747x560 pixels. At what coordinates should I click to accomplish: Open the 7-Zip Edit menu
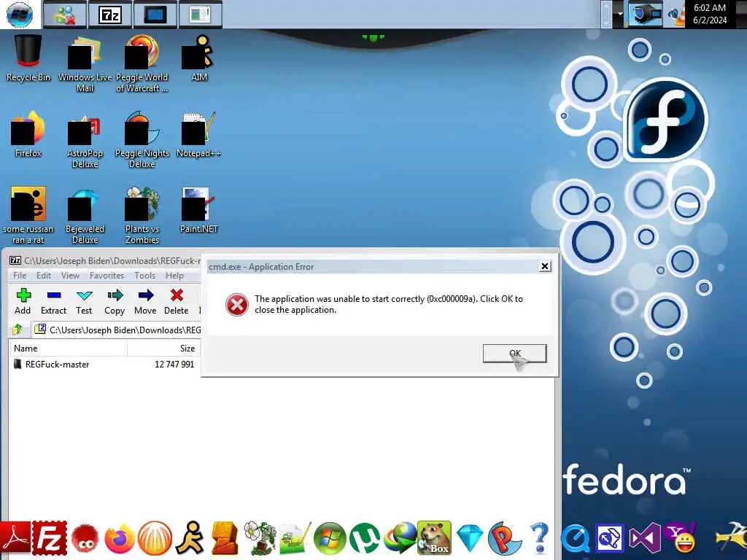point(43,276)
